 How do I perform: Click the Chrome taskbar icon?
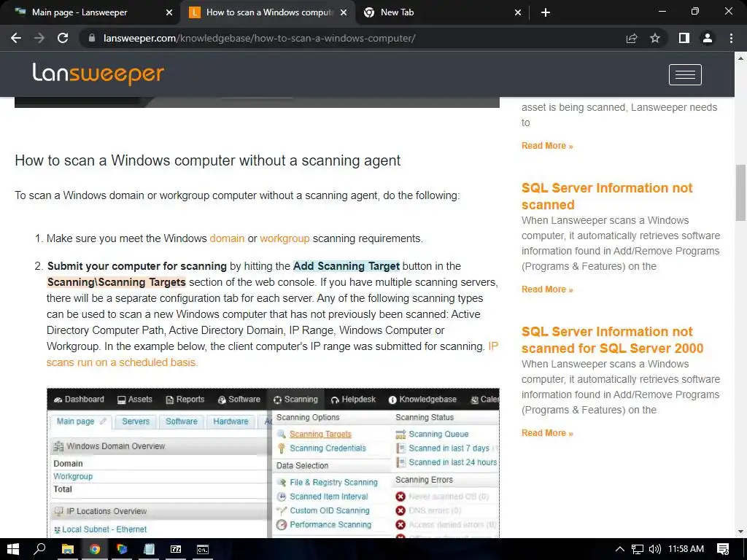(x=94, y=549)
